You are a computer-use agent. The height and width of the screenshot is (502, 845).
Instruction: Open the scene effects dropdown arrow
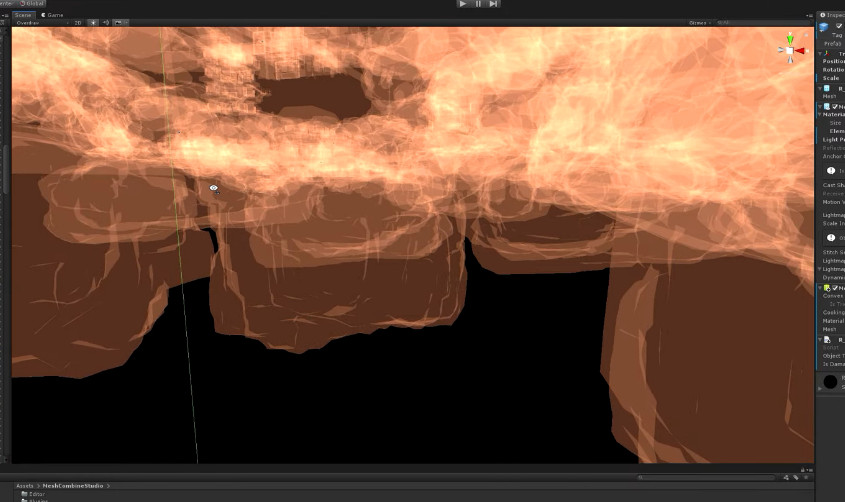tap(126, 23)
